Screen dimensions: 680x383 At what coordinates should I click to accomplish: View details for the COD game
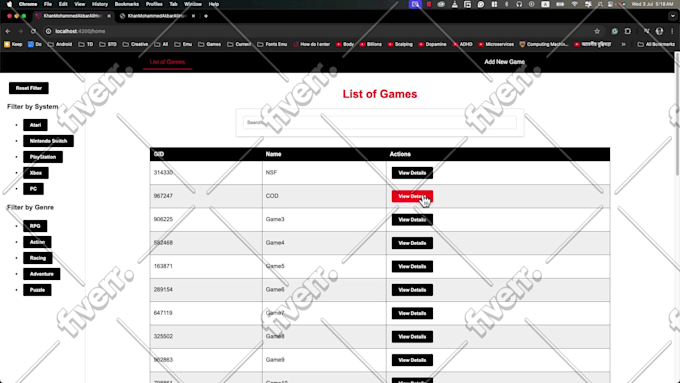[x=412, y=196]
